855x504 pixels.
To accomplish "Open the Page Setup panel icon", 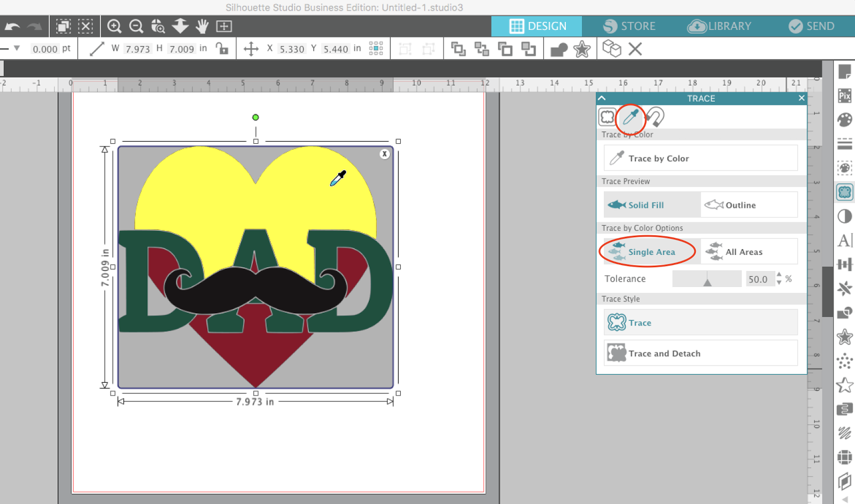I will tap(844, 72).
